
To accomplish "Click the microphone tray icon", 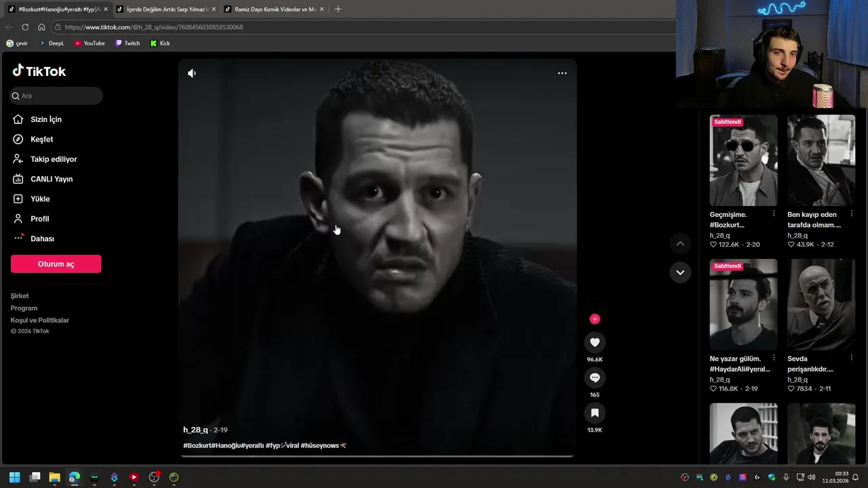I will pos(786,477).
